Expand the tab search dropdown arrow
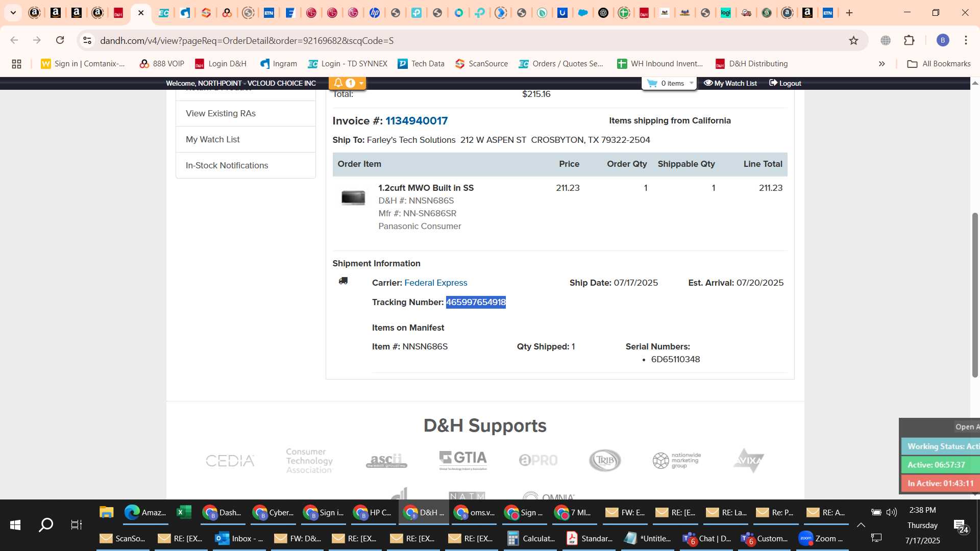 [x=13, y=13]
